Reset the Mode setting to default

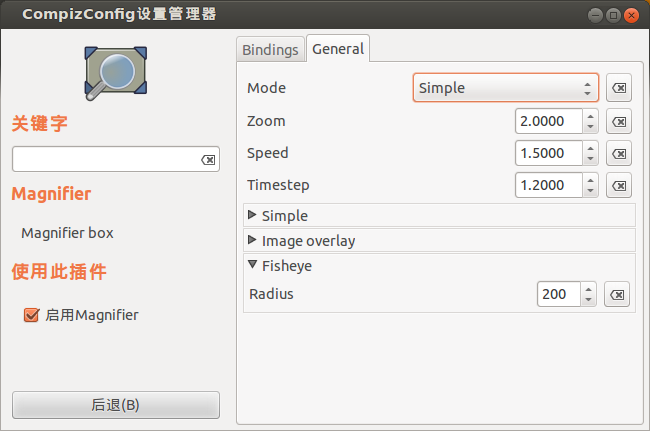click(x=618, y=88)
